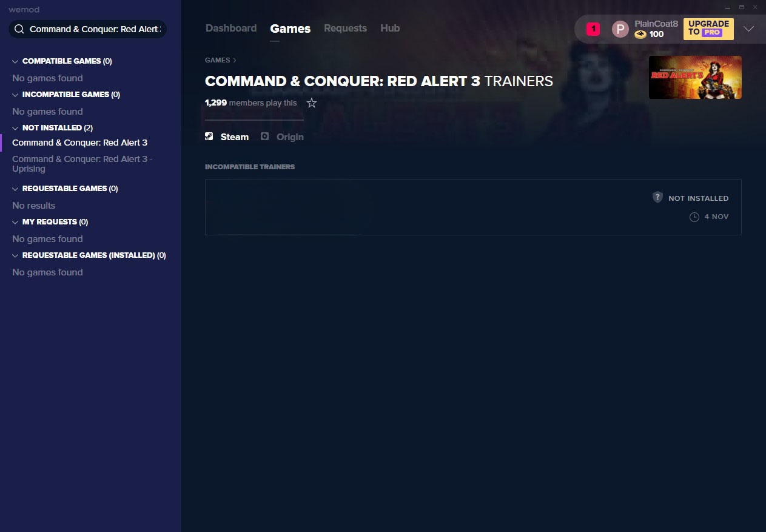The width and height of the screenshot is (766, 532).
Task: Close the WeMod window
Action: [755, 7]
